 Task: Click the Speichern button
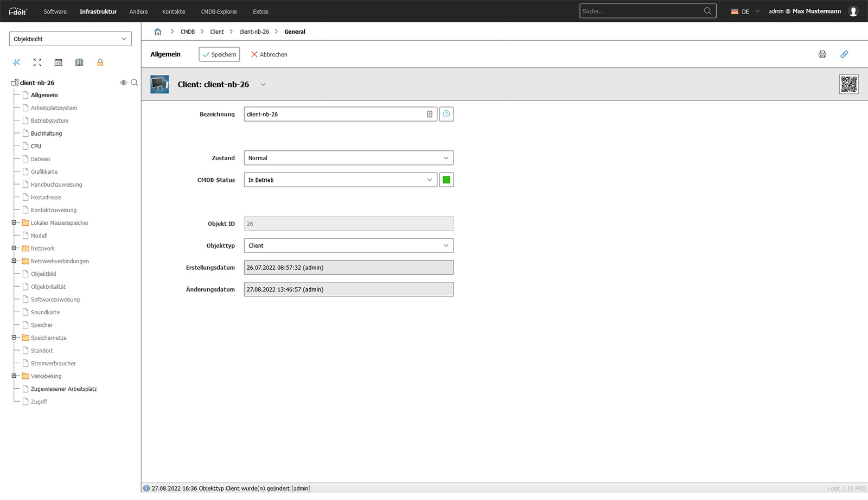tap(219, 55)
